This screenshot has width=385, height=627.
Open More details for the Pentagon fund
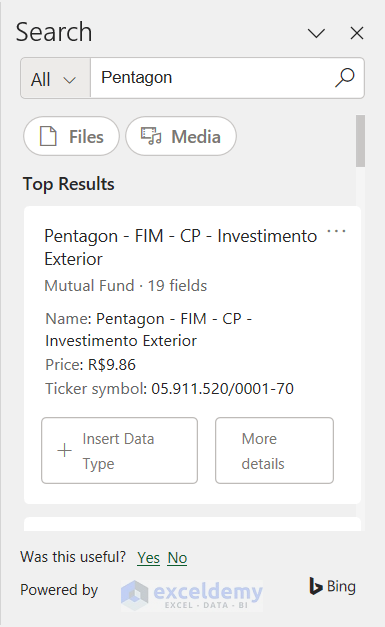pos(274,451)
